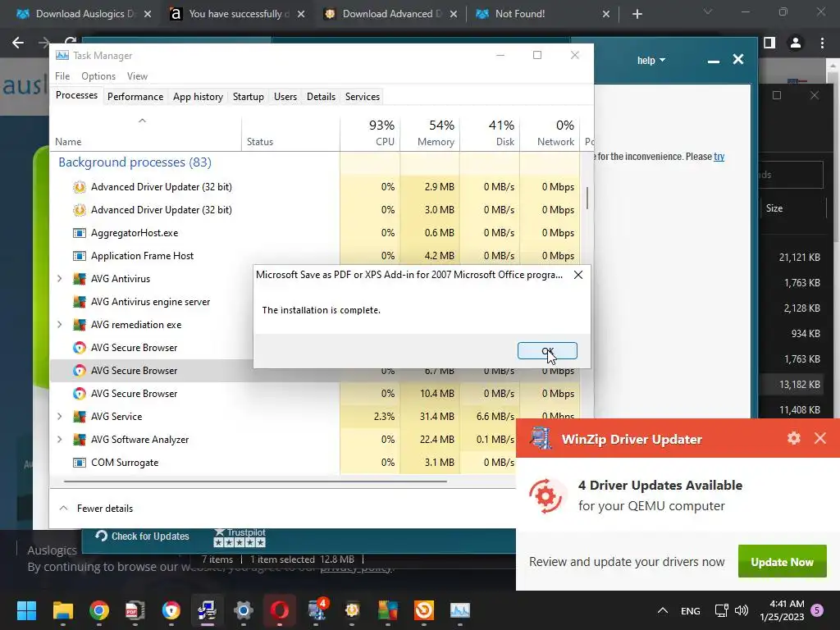Sort processes by CPU column

pyautogui.click(x=370, y=133)
